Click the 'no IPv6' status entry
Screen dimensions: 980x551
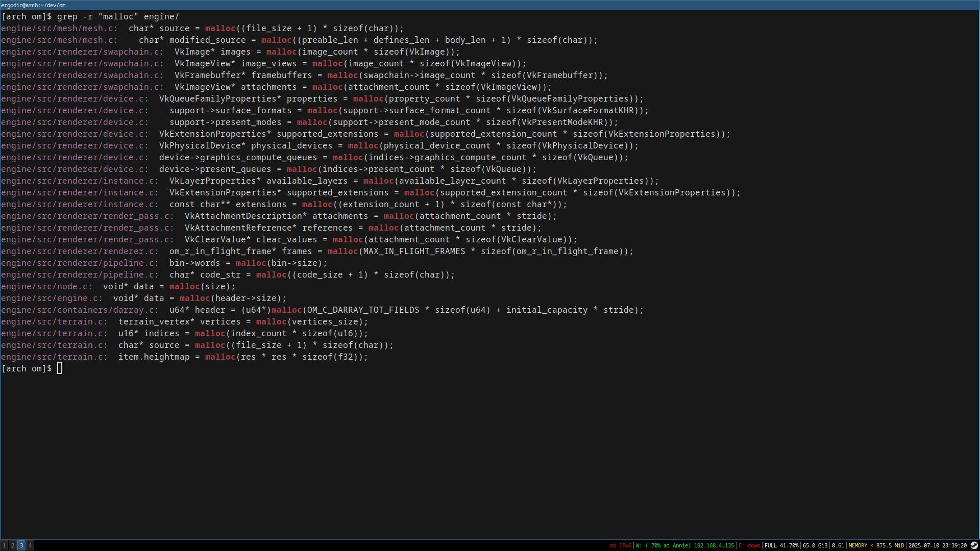coord(620,546)
